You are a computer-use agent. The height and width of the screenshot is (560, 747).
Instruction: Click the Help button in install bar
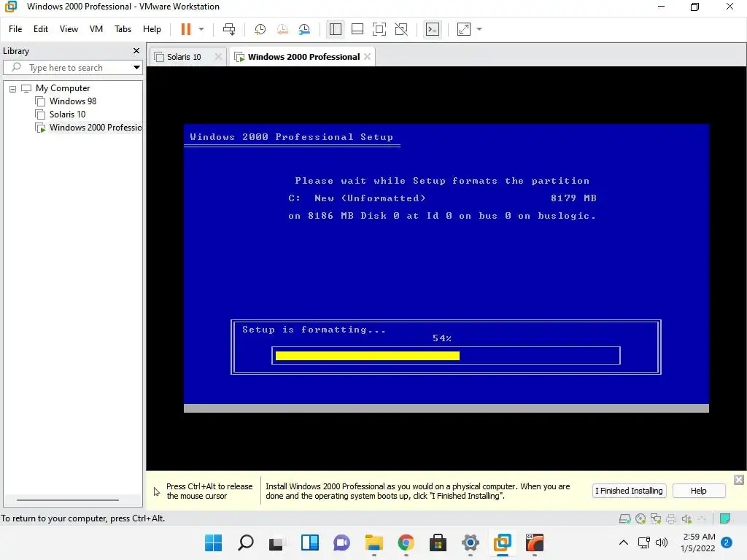pyautogui.click(x=698, y=491)
